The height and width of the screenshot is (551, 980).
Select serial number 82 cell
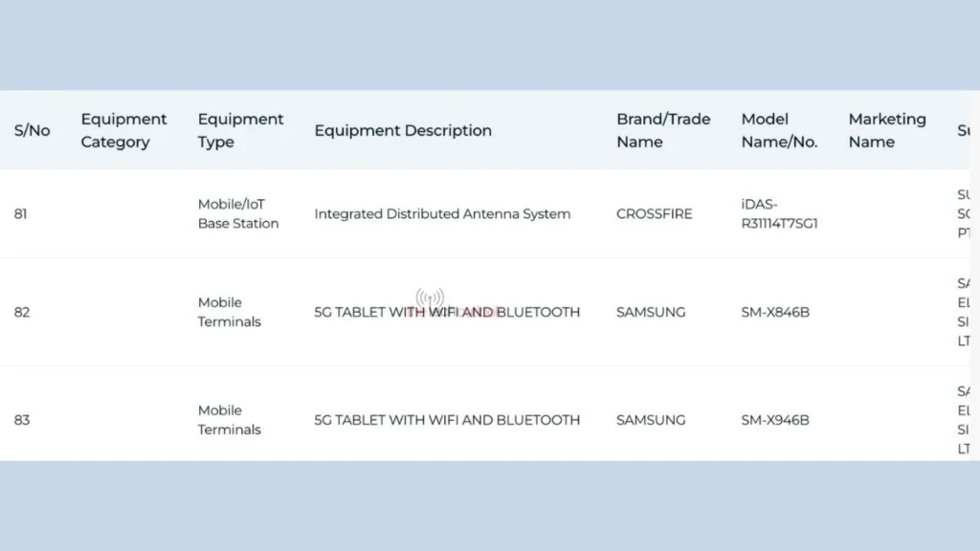point(22,313)
